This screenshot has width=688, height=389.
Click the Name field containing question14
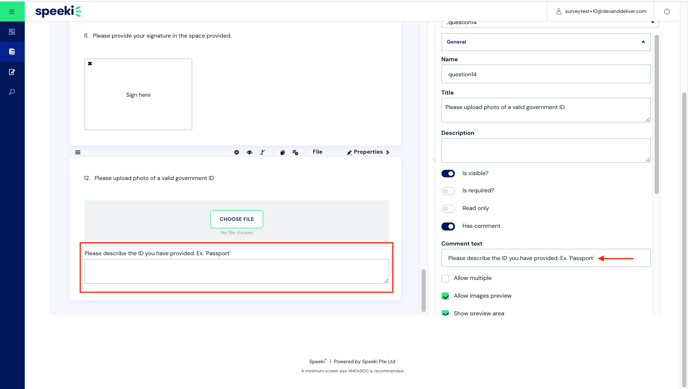click(545, 74)
